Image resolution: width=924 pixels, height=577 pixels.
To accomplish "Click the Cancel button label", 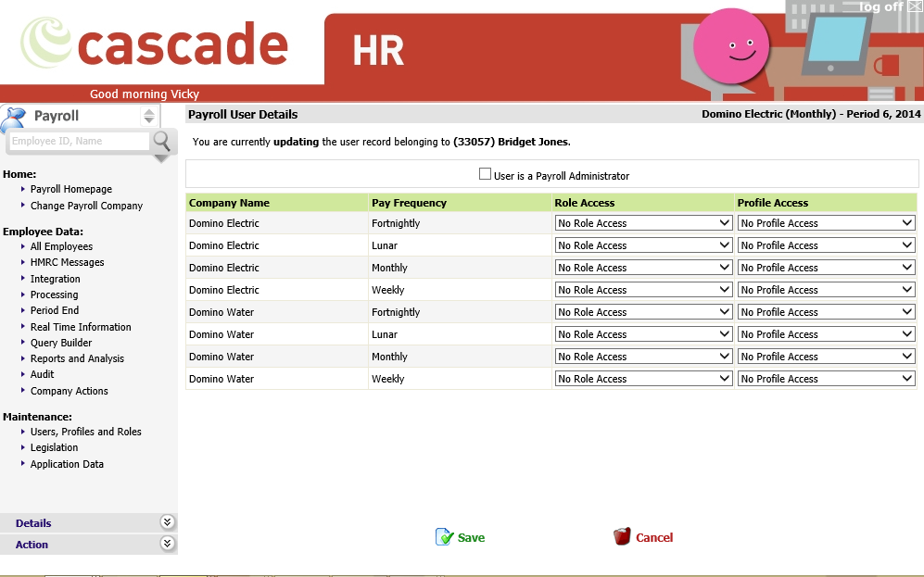I will tap(654, 537).
